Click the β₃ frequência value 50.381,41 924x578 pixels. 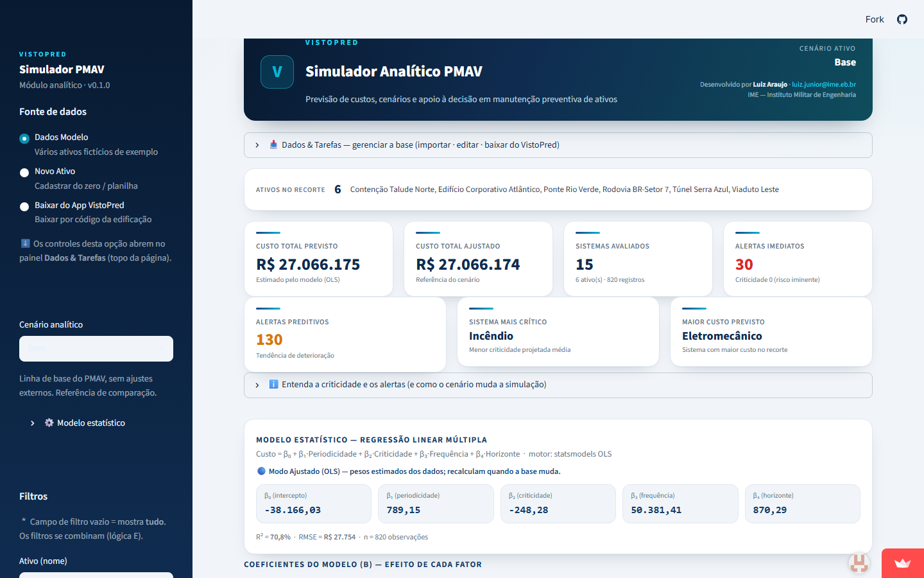(x=656, y=510)
